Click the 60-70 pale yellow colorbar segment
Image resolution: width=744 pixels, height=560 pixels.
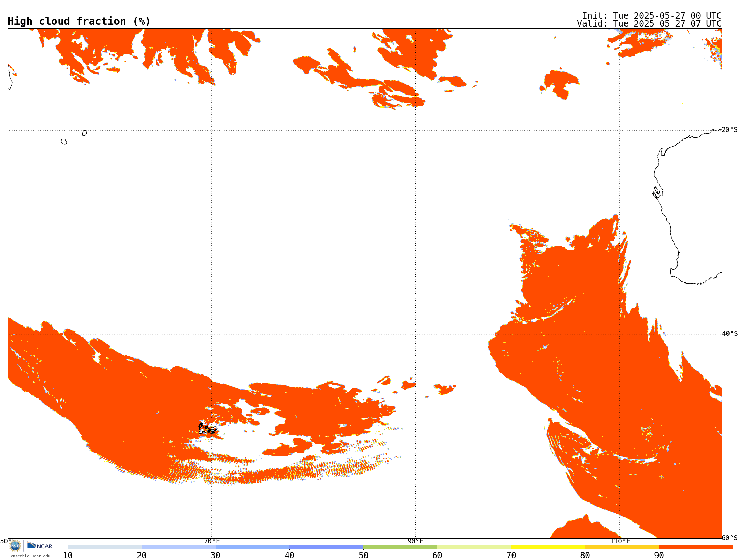(x=474, y=547)
